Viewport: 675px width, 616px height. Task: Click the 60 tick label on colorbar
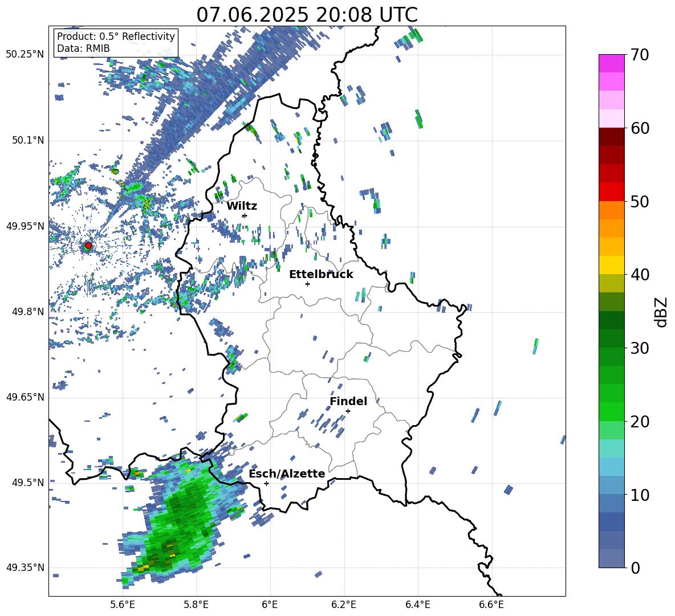point(640,128)
